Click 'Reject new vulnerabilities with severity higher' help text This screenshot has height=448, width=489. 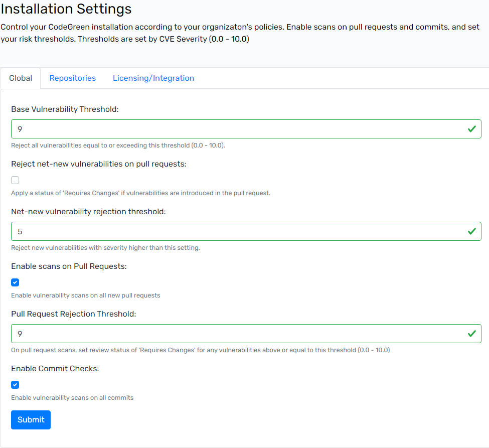[x=105, y=248]
